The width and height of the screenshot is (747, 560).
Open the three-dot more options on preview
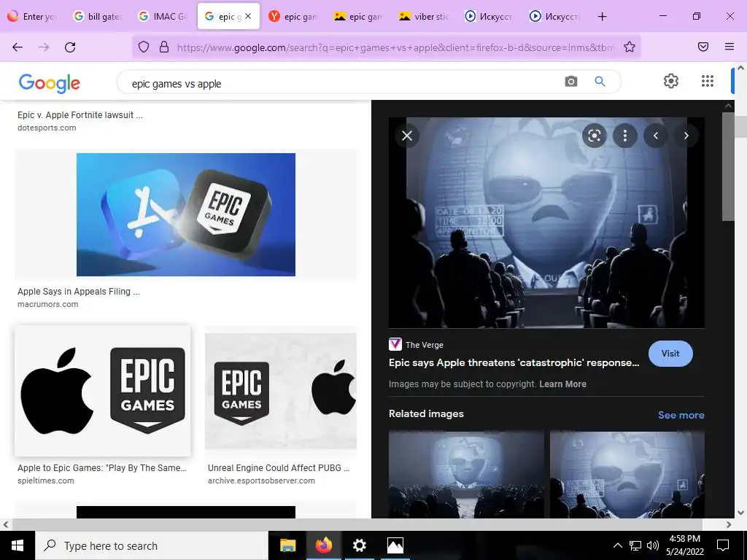625,136
